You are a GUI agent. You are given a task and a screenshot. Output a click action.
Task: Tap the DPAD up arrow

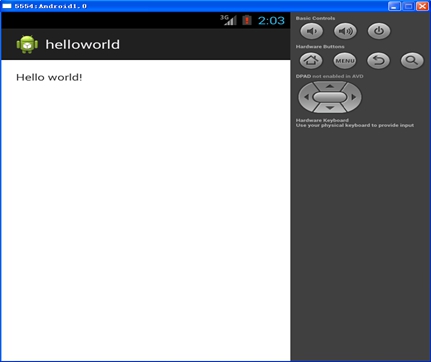point(330,86)
